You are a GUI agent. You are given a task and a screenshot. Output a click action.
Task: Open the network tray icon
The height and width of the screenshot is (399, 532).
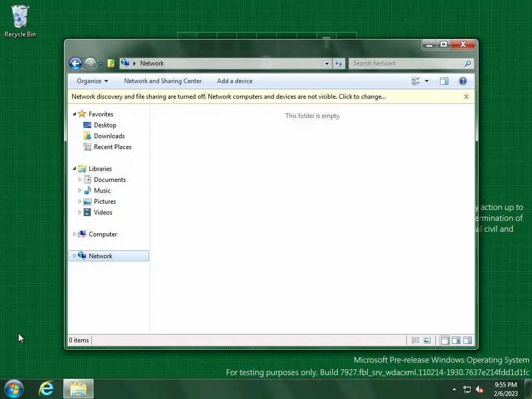pyautogui.click(x=467, y=390)
